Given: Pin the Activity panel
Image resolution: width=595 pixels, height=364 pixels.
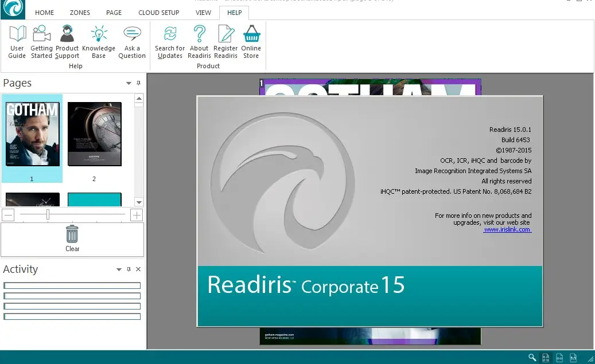Looking at the screenshot, I should pos(129,269).
